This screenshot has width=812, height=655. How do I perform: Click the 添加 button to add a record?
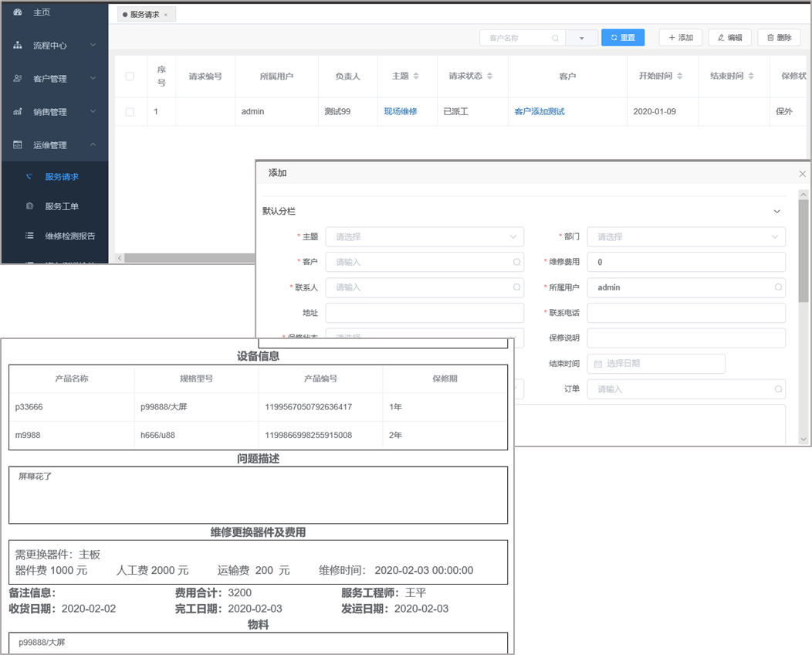[680, 37]
